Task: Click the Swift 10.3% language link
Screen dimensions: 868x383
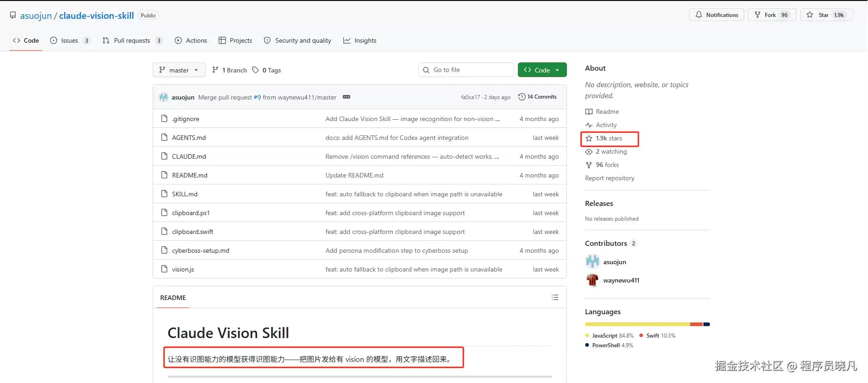Action: [x=658, y=336]
